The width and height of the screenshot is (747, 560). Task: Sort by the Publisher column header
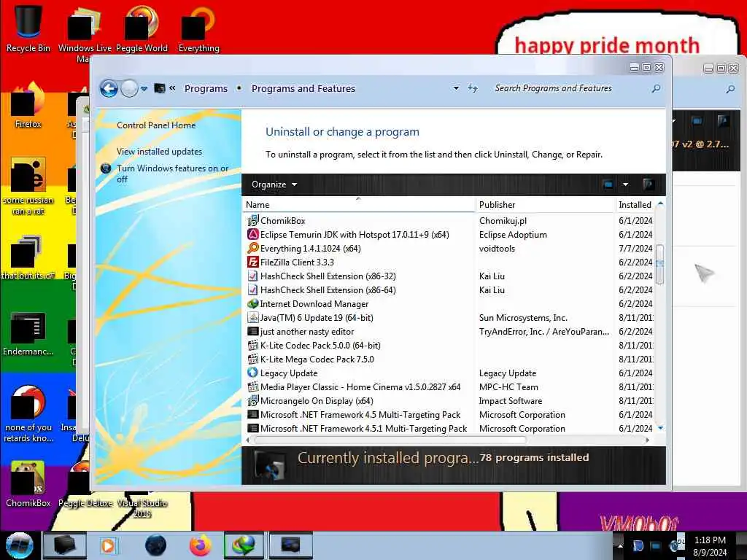(546, 205)
